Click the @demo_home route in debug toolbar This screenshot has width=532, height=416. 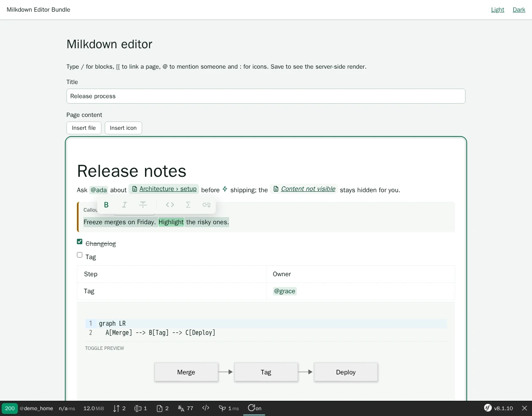point(36,408)
